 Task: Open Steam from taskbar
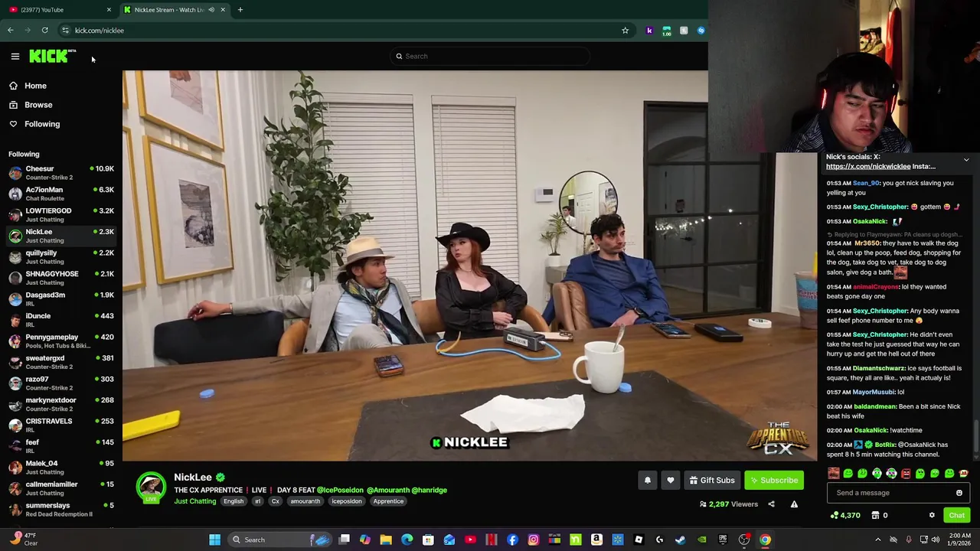(x=681, y=540)
